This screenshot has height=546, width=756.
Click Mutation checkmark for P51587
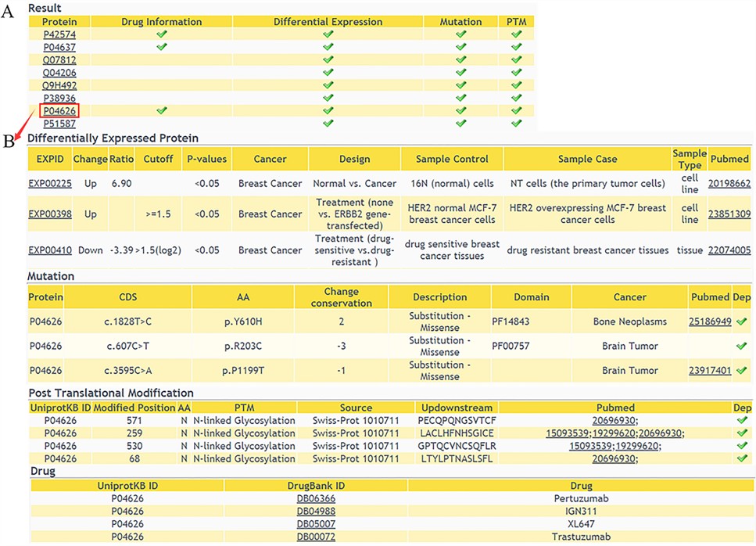pyautogui.click(x=461, y=123)
